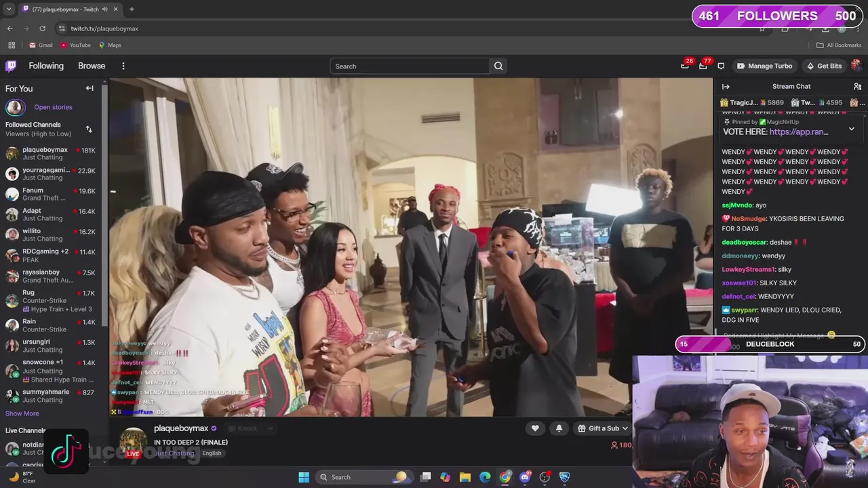Collapse the For You sidebar
The width and height of the screenshot is (868, 488).
click(x=90, y=88)
